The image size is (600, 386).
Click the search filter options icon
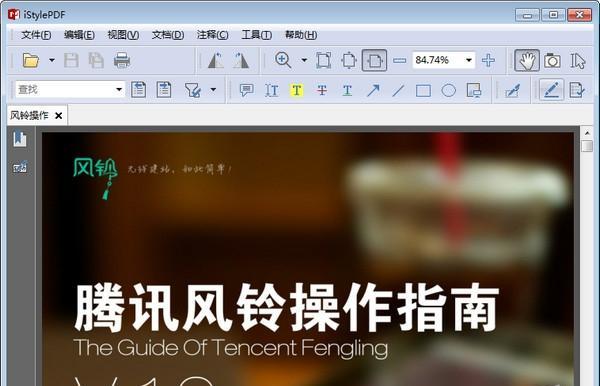pos(192,90)
